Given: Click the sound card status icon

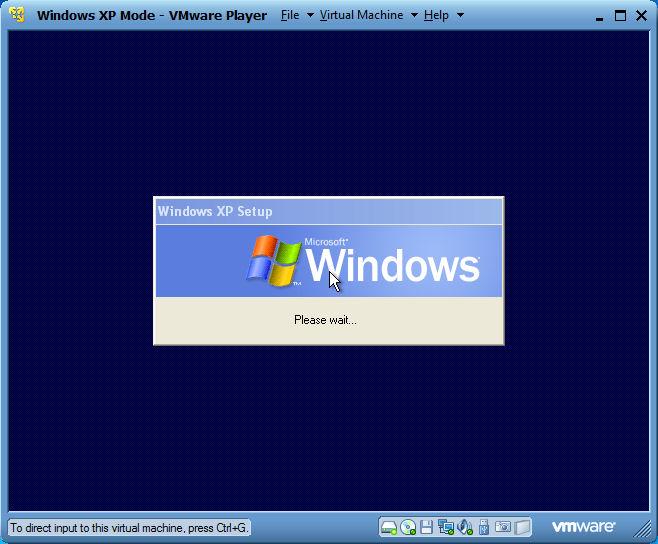Looking at the screenshot, I should [x=465, y=527].
